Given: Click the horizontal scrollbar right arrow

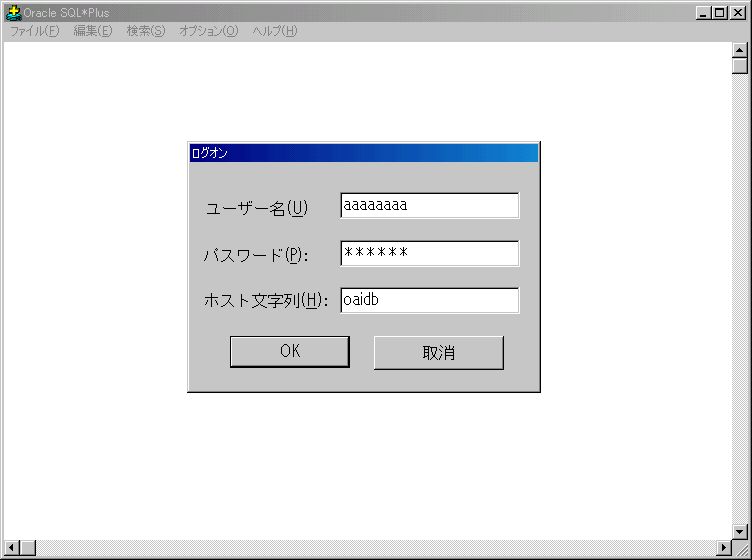Looking at the screenshot, I should pos(724,547).
